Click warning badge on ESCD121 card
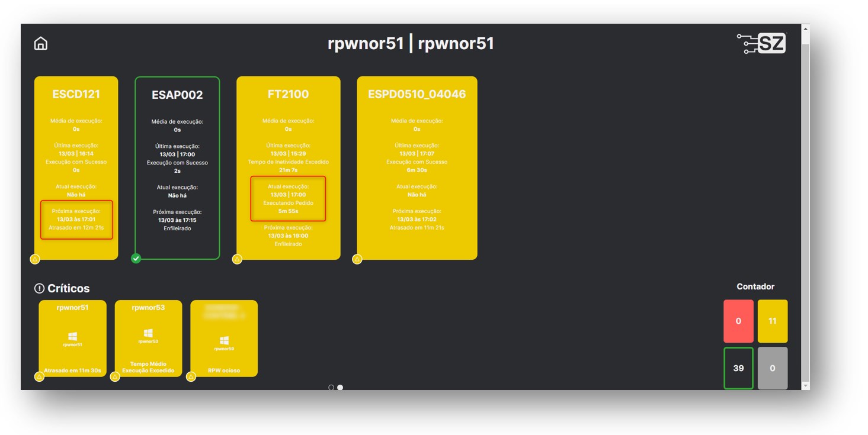The height and width of the screenshot is (435, 868). [x=35, y=259]
